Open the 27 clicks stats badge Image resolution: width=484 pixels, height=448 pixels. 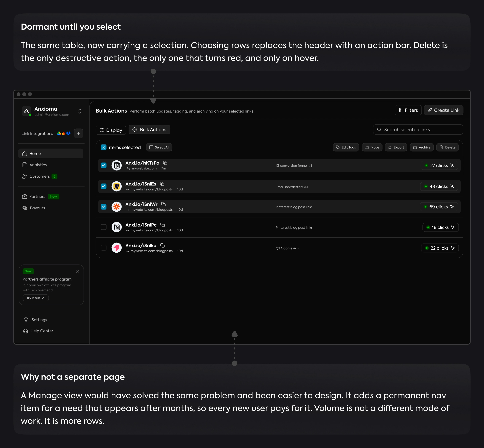439,165
